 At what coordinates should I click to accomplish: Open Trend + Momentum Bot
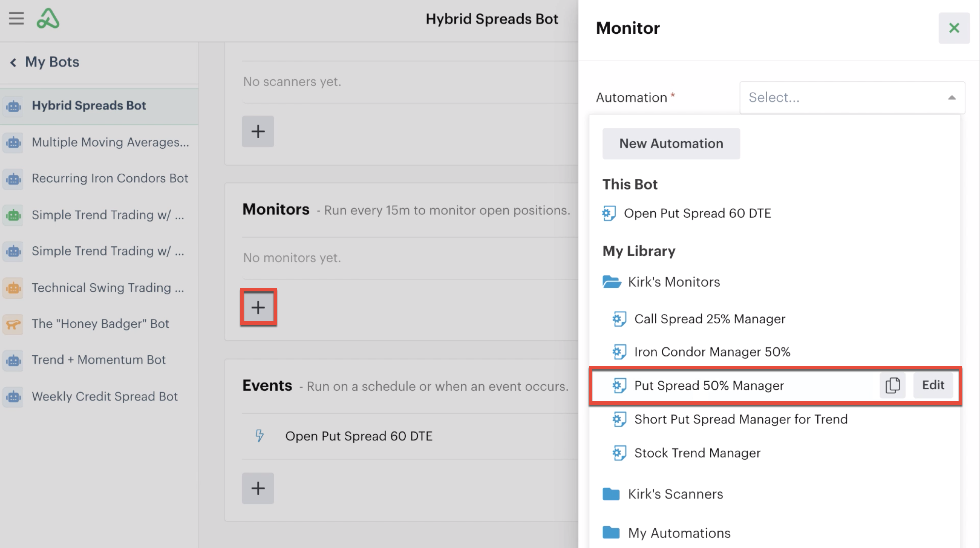[x=99, y=360]
